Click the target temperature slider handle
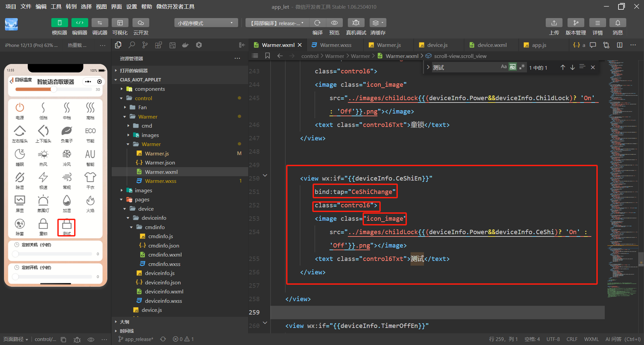 pyautogui.click(x=54, y=89)
